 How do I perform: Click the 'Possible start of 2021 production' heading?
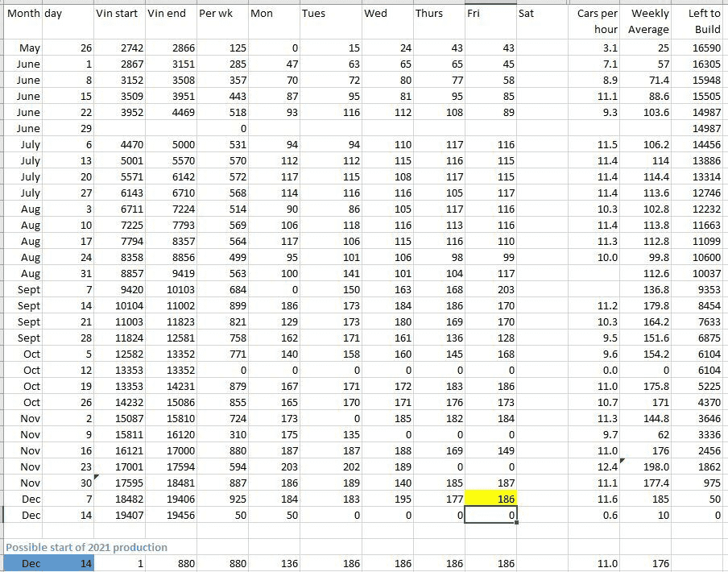(x=87, y=547)
